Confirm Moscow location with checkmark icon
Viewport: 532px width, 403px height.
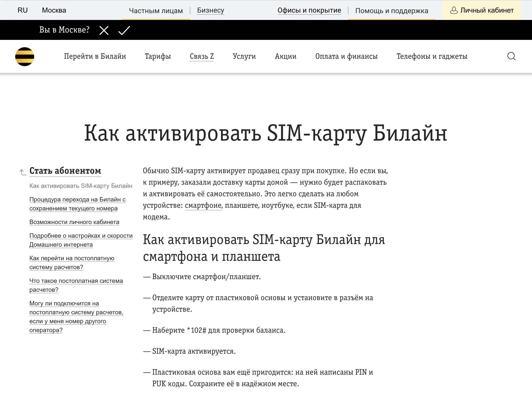(x=124, y=30)
